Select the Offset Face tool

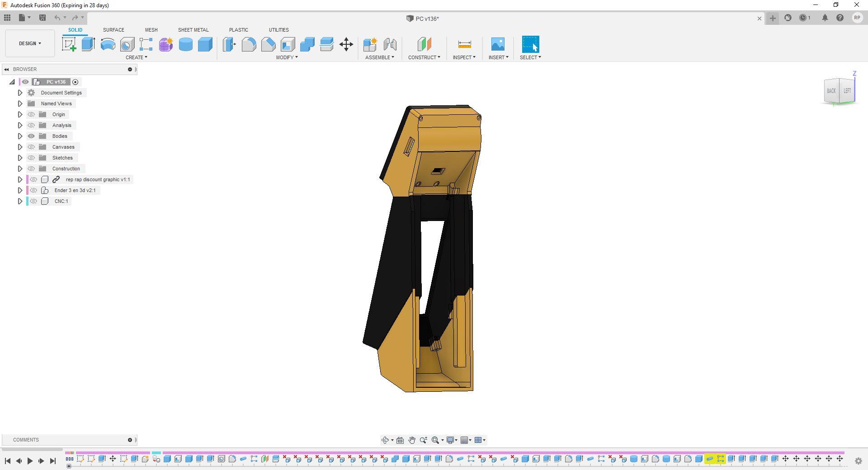tap(327, 44)
